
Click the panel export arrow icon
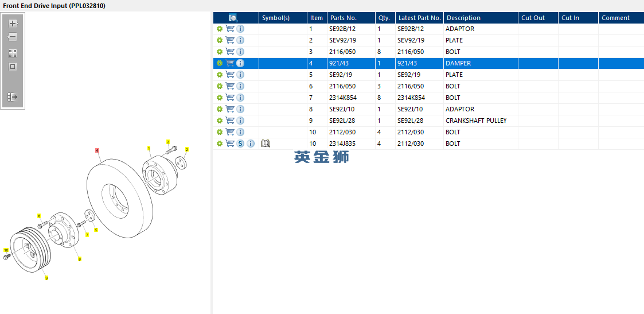12,97
